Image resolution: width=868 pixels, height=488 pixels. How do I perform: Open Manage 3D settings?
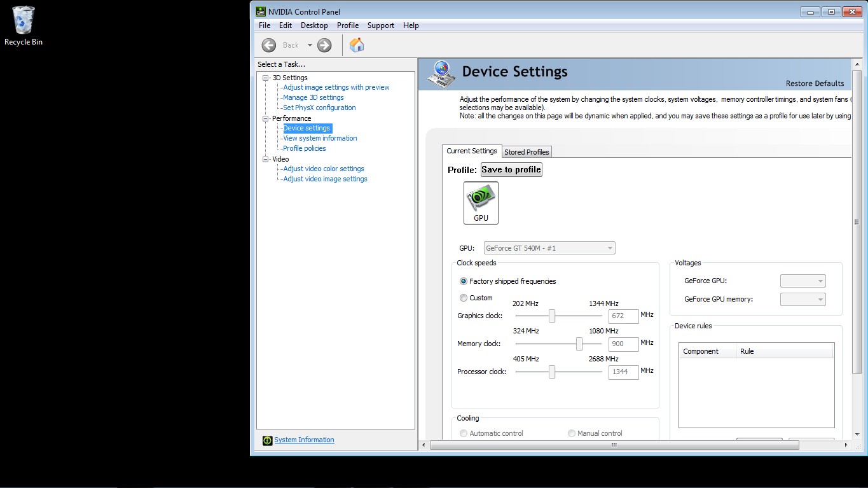[313, 97]
